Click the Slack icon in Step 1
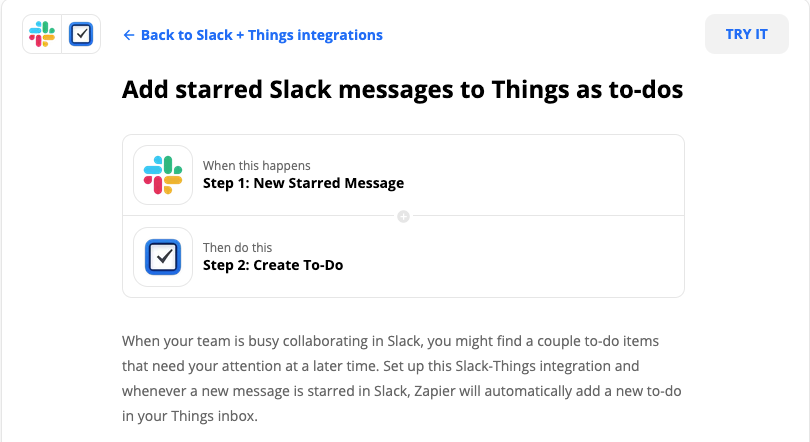 tap(163, 175)
